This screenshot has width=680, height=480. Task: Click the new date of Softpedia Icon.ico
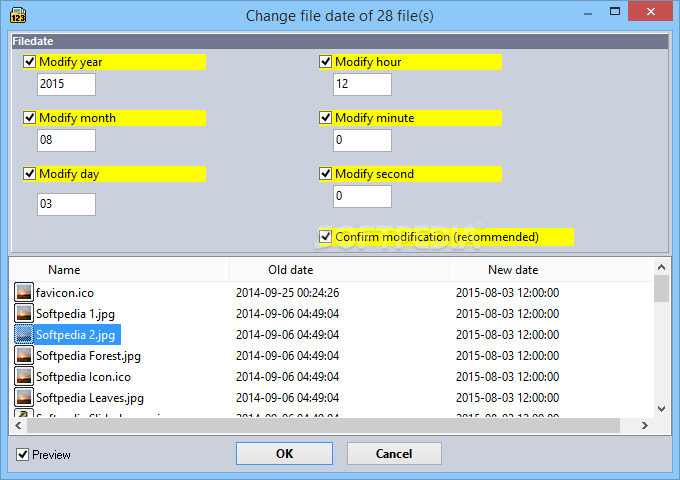(507, 376)
